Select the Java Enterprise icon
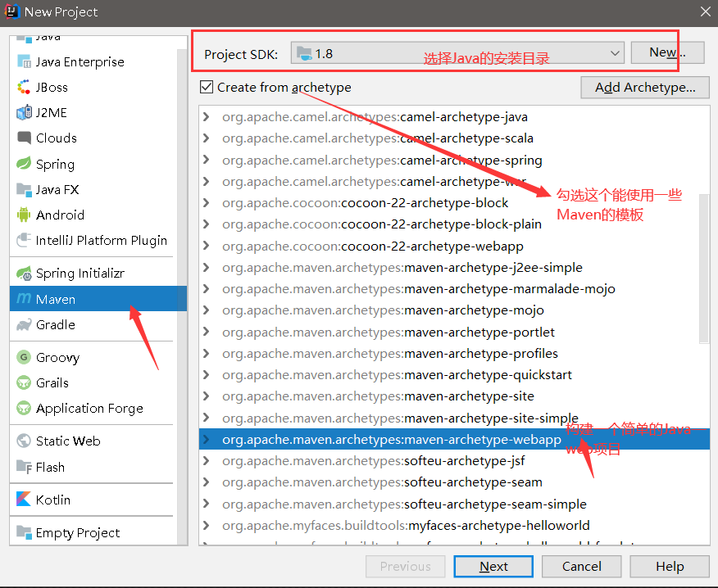Image resolution: width=718 pixels, height=588 pixels. coord(24,61)
